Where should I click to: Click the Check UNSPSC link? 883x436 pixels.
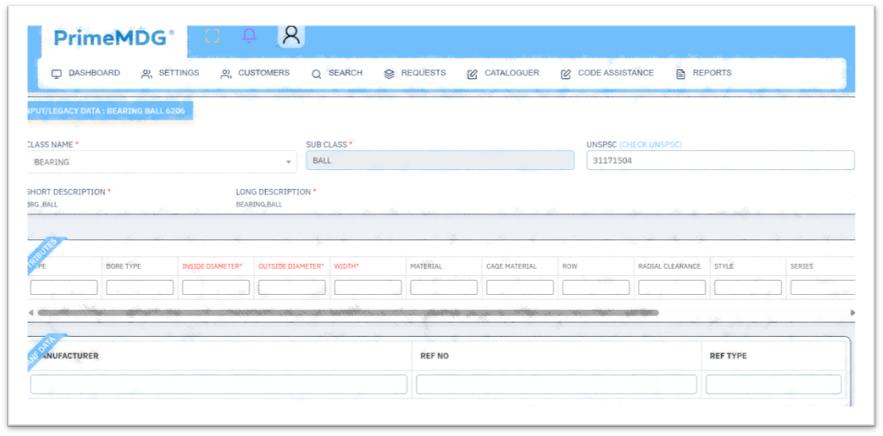(650, 145)
